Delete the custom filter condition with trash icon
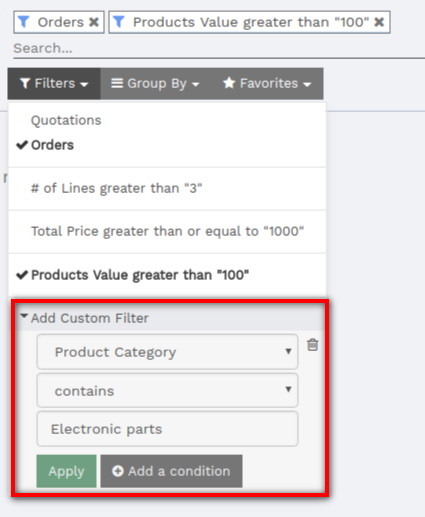Image resolution: width=425 pixels, height=517 pixels. tap(312, 345)
